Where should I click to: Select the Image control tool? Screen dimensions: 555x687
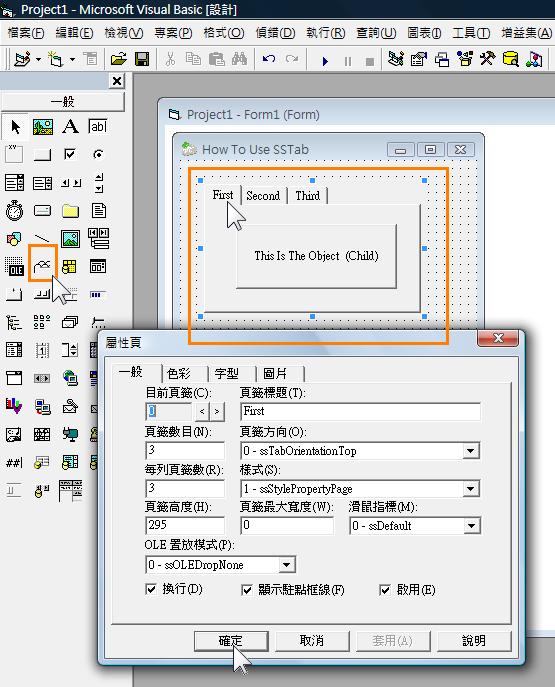pos(70,239)
